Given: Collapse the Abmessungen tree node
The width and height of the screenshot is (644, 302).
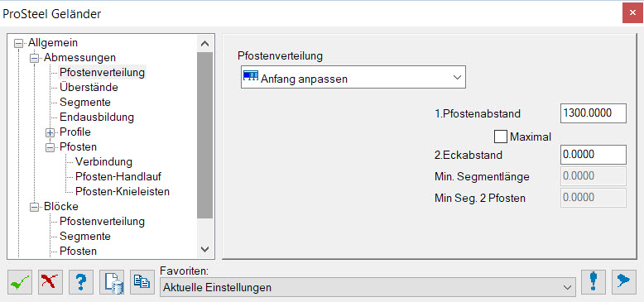Looking at the screenshot, I should coord(35,58).
